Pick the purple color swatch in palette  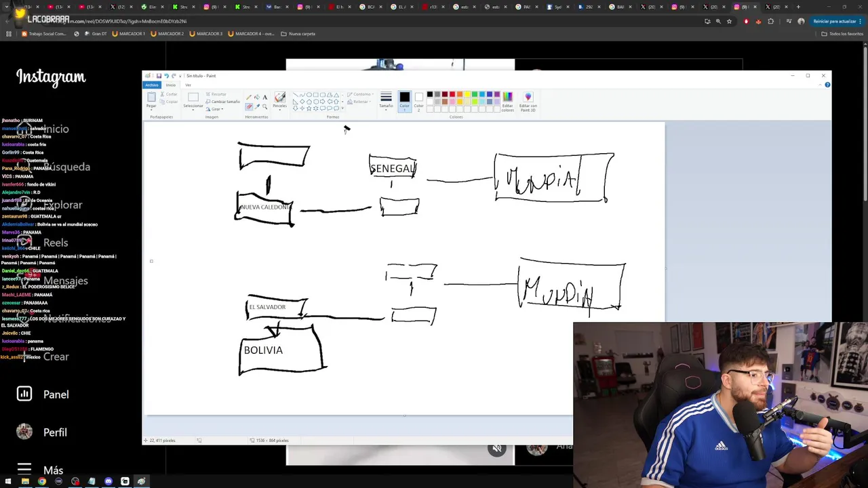[x=497, y=94]
